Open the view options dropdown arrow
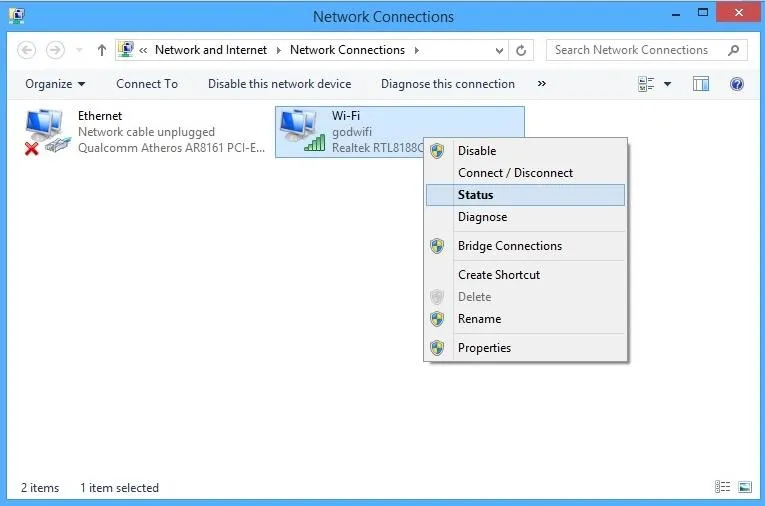The image size is (765, 506). point(667,84)
